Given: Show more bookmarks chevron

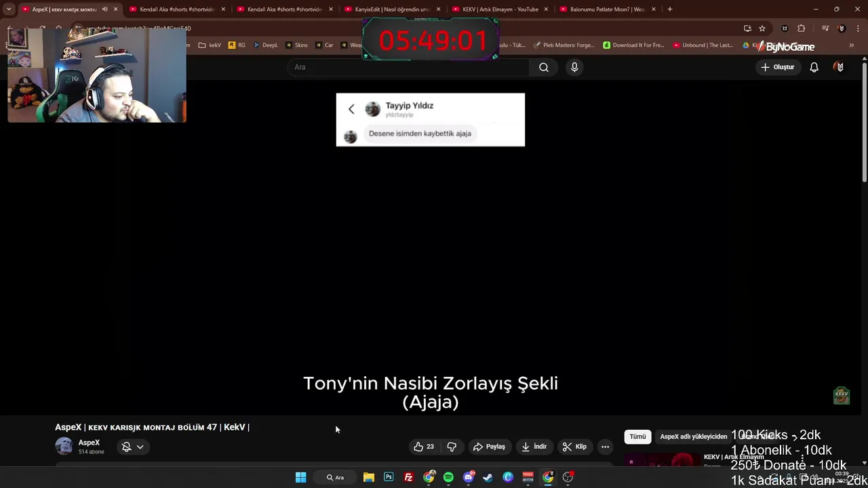Looking at the screenshot, I should [852, 45].
